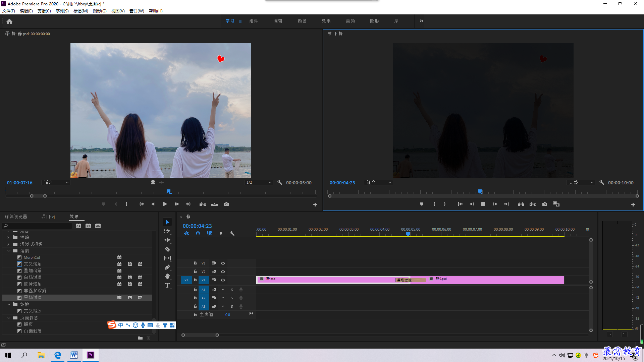
Task: Select 白场过渡 transition effect
Action: 33,278
